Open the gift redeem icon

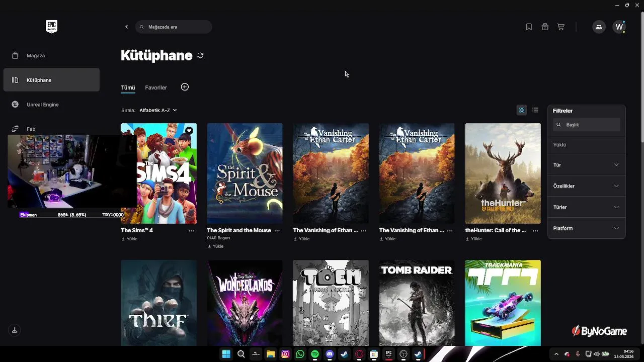pos(545,27)
